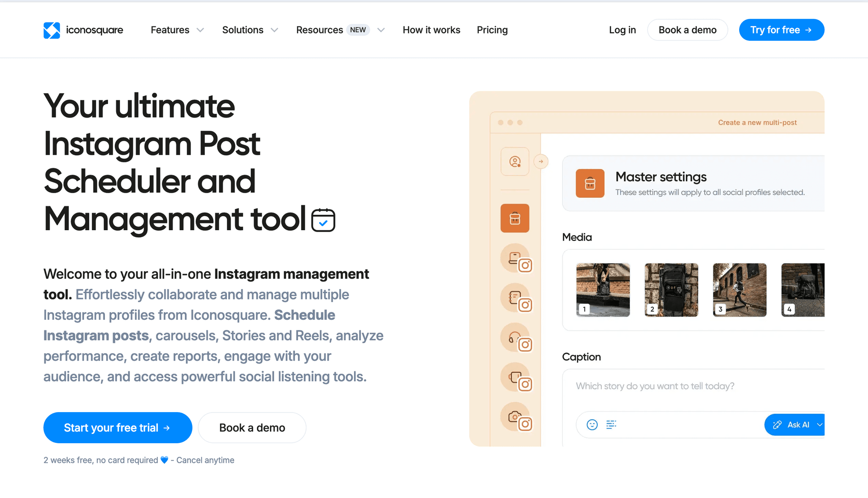Expand the Features dropdown chevron

[x=200, y=30]
